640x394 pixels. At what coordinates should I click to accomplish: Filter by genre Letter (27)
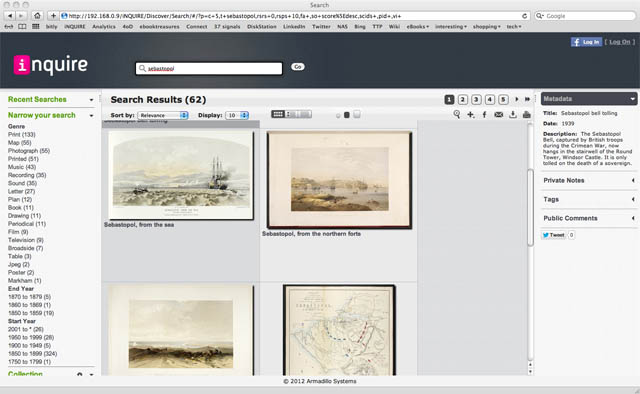click(x=21, y=191)
